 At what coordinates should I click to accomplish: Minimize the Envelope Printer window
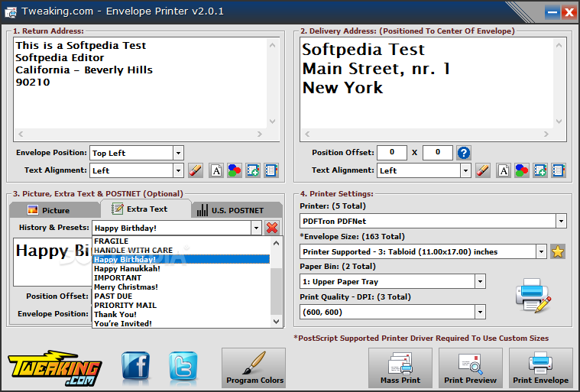[552, 12]
